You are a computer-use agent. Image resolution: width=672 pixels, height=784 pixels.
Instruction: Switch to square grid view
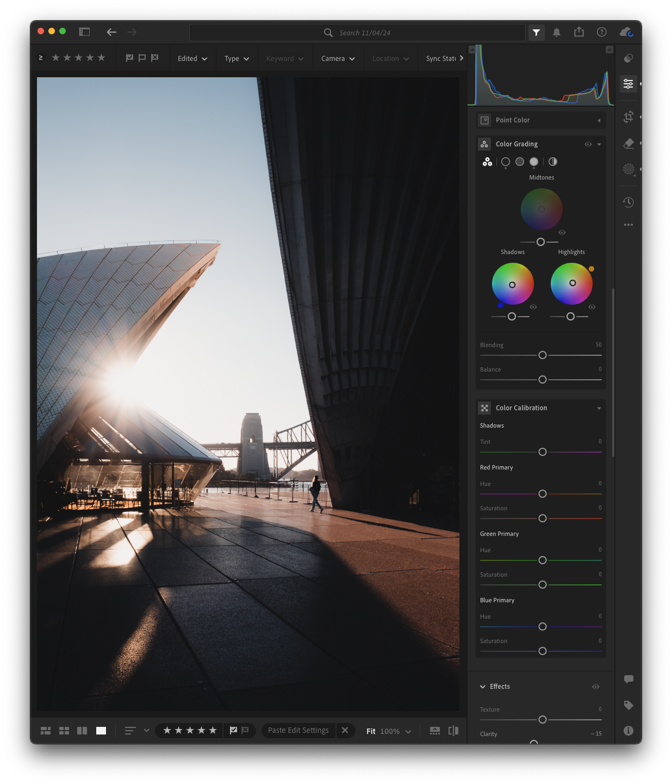(x=64, y=731)
